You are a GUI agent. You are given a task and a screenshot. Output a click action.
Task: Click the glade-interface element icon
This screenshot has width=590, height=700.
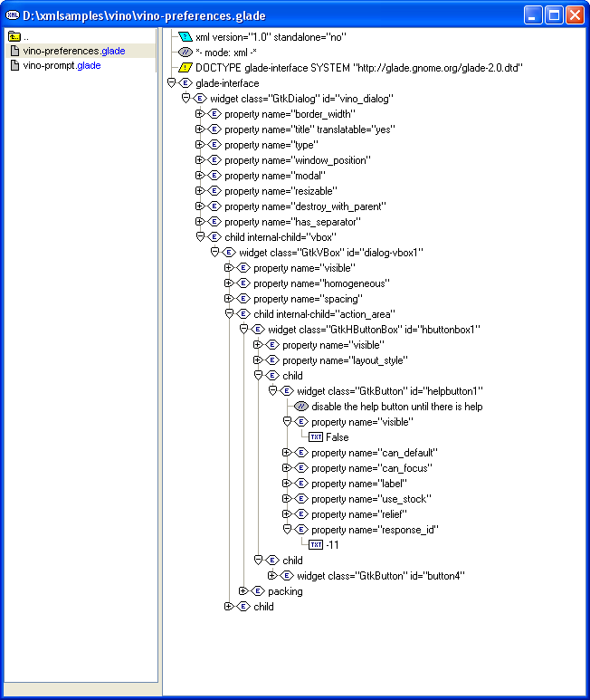pyautogui.click(x=186, y=83)
